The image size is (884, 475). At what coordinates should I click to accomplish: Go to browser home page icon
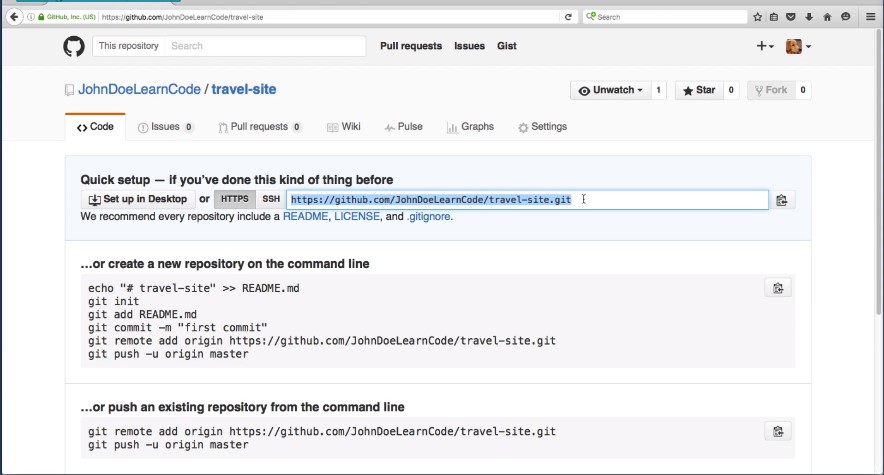click(x=828, y=17)
